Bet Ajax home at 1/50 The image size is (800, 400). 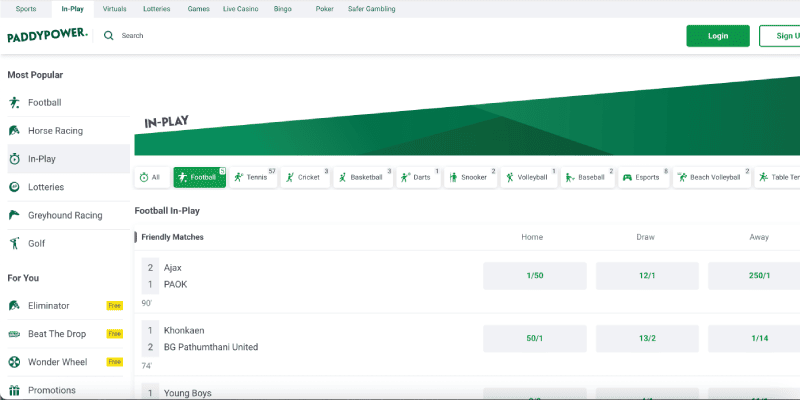coord(535,276)
